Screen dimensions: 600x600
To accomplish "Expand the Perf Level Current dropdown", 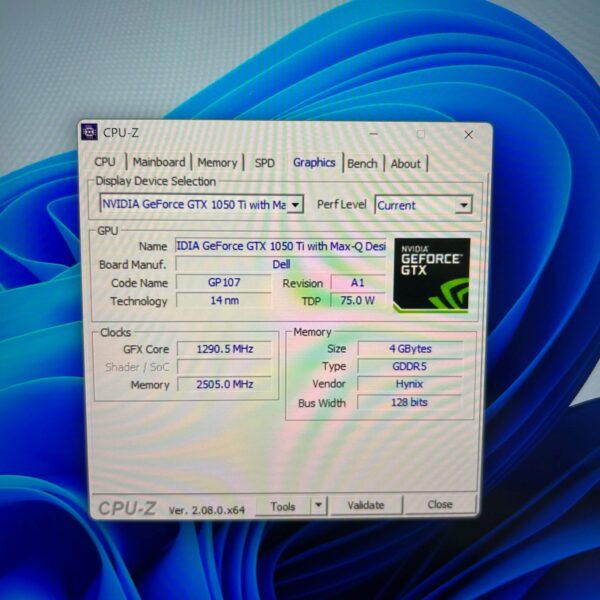I will click(424, 205).
